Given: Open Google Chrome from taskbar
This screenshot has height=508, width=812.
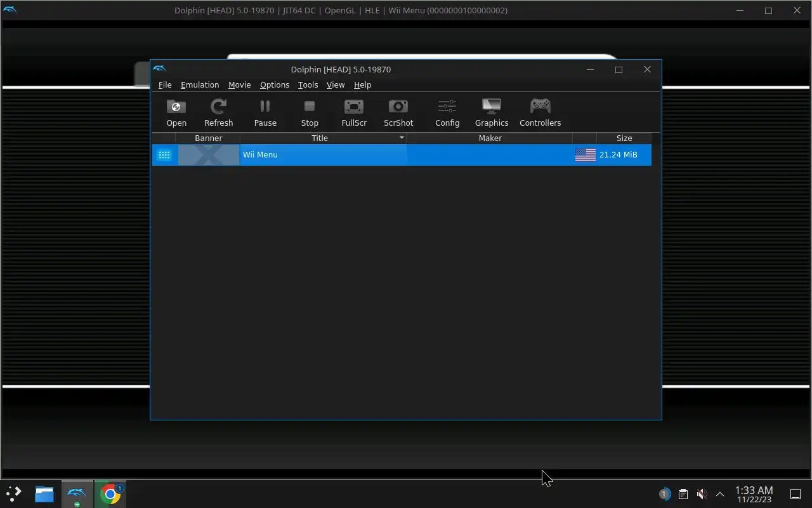Looking at the screenshot, I should coord(110,493).
